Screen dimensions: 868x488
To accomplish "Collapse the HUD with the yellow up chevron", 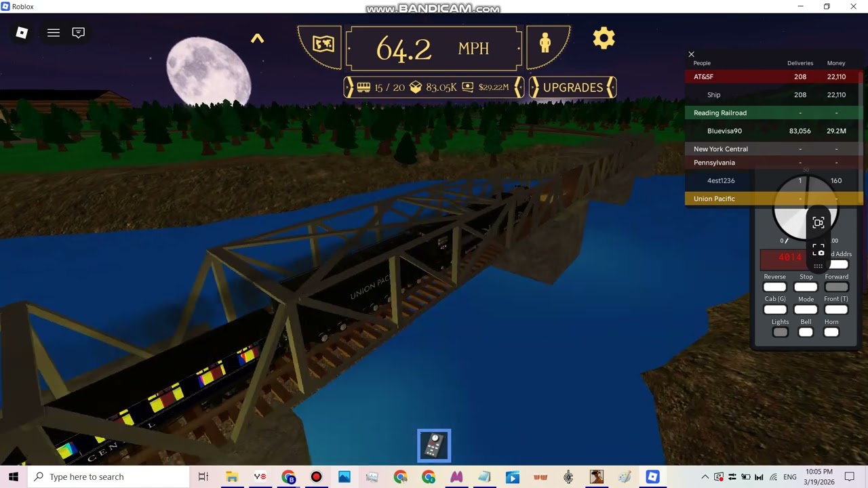I will point(257,39).
